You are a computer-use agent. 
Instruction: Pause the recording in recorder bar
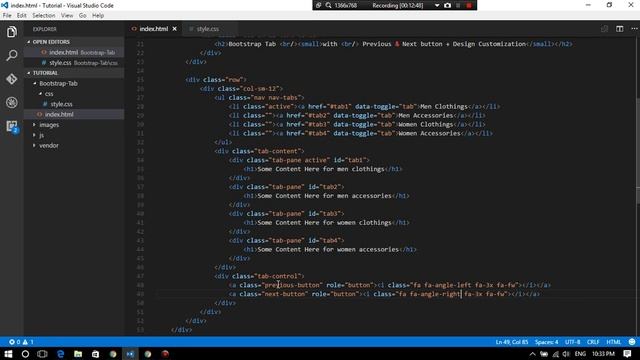pyautogui.click(x=458, y=5)
